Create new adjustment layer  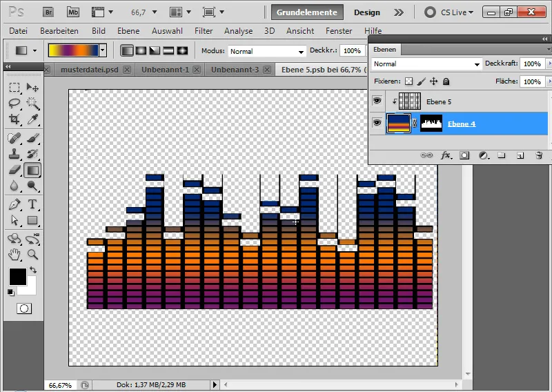[x=484, y=155]
